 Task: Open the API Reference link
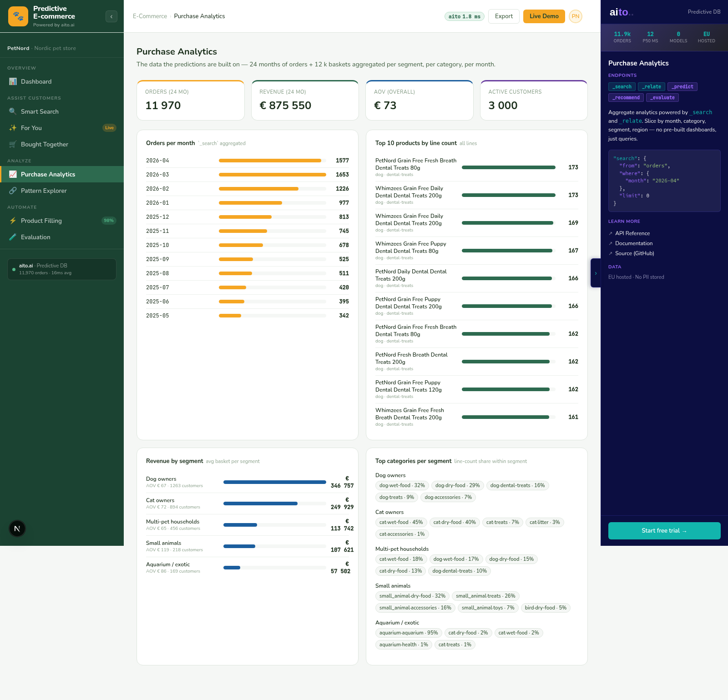coord(632,233)
